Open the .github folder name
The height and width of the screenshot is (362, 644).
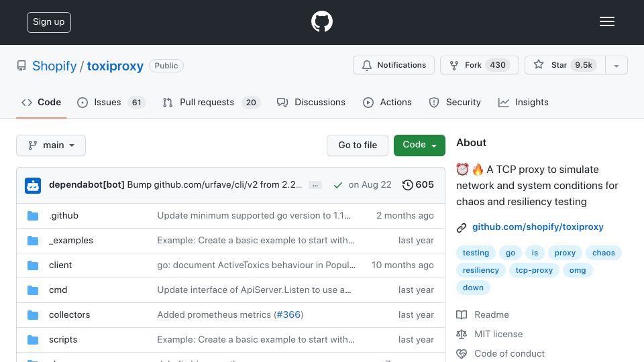64,215
